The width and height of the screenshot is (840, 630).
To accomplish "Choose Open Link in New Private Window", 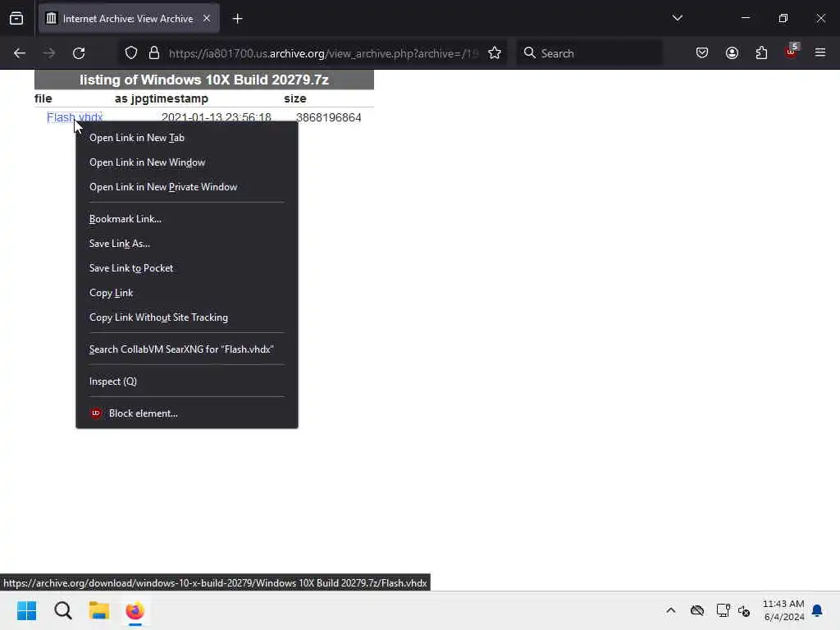I will pos(187,187).
